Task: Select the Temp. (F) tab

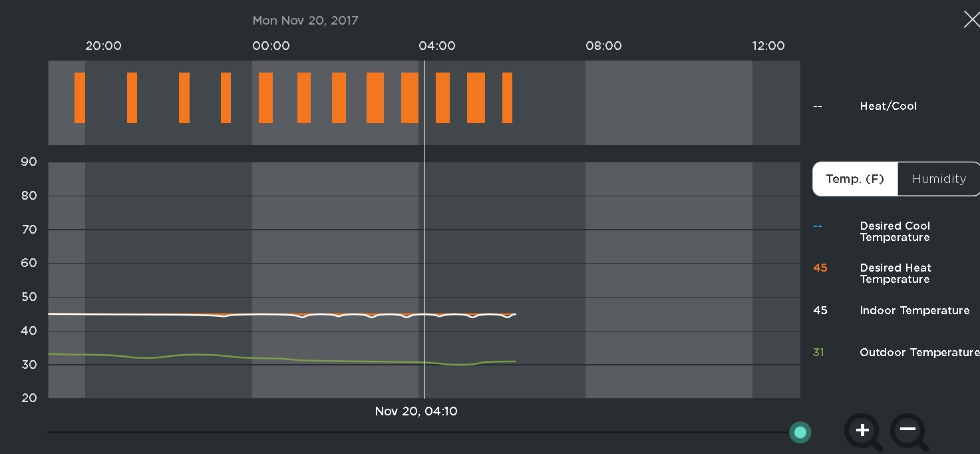Action: click(855, 179)
